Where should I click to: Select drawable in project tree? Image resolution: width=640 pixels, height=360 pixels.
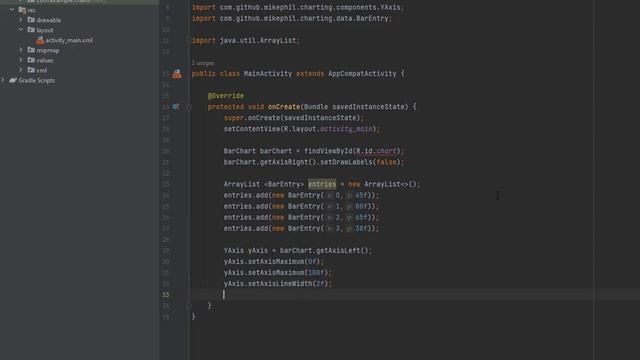(49, 20)
